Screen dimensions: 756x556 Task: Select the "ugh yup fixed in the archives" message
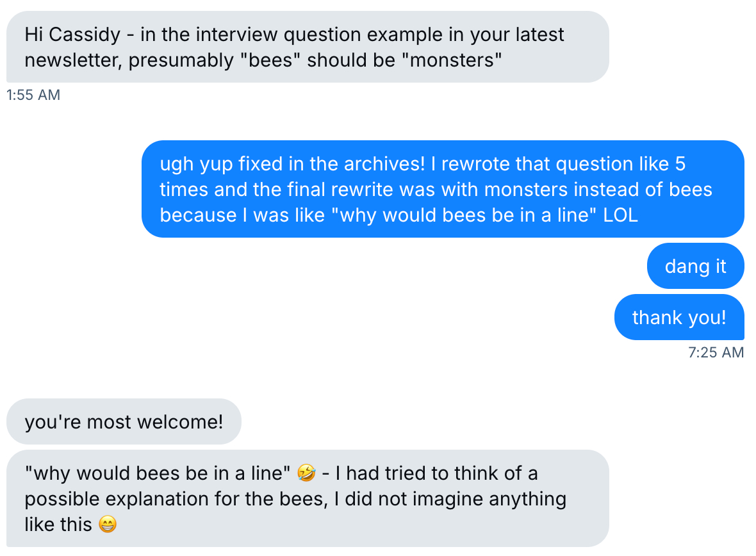(x=442, y=189)
